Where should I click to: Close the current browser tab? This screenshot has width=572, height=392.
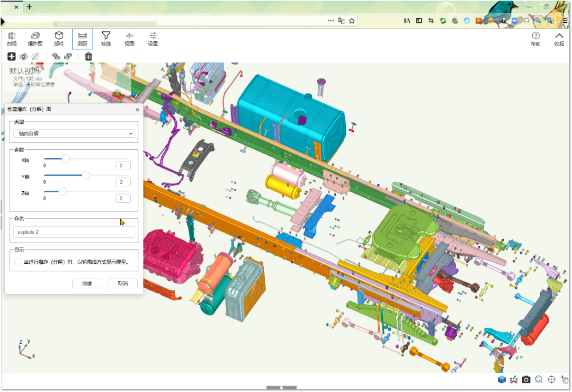pos(16,7)
